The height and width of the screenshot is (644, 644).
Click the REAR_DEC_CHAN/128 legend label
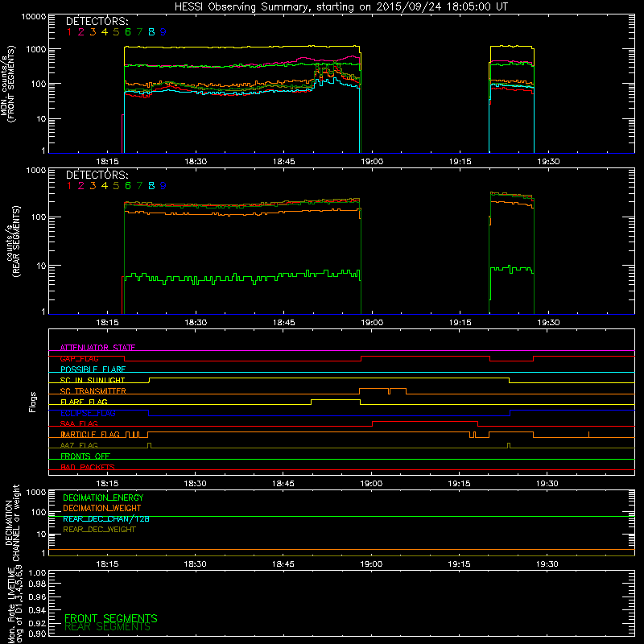tap(106, 519)
